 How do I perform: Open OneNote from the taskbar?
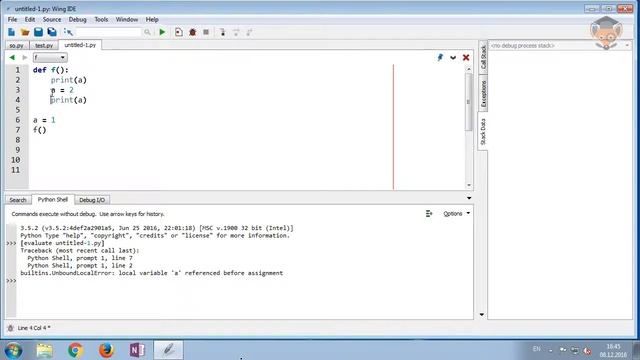137,350
